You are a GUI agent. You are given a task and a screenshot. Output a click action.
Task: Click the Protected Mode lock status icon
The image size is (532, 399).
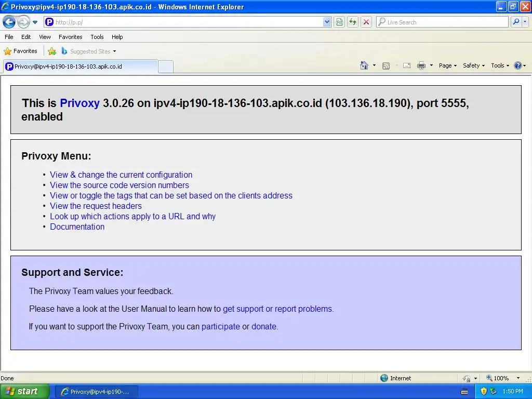(x=467, y=378)
